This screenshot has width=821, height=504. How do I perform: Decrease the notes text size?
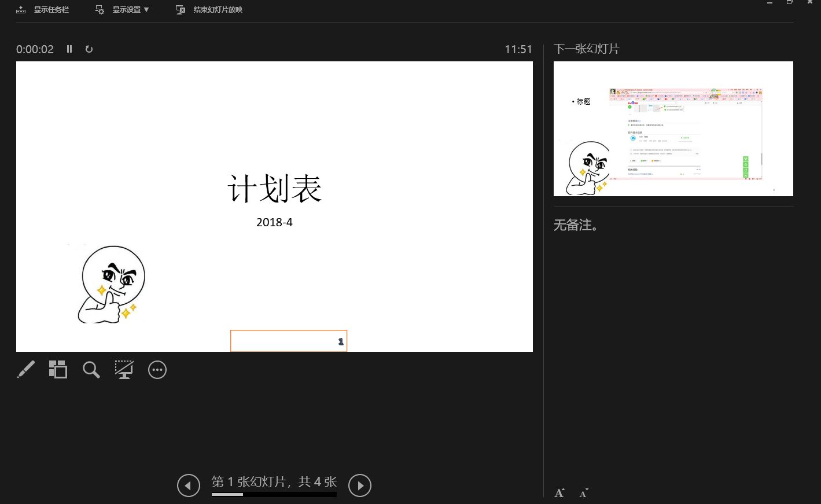point(584,493)
